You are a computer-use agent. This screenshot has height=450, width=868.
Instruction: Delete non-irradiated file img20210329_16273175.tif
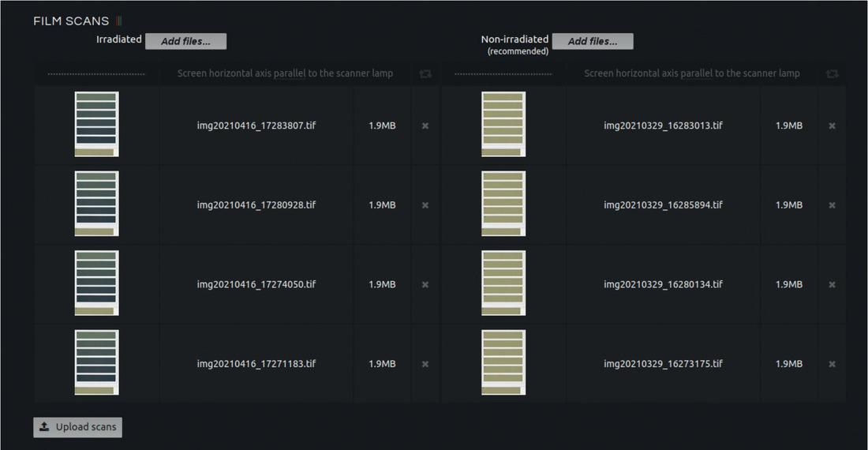coord(832,364)
